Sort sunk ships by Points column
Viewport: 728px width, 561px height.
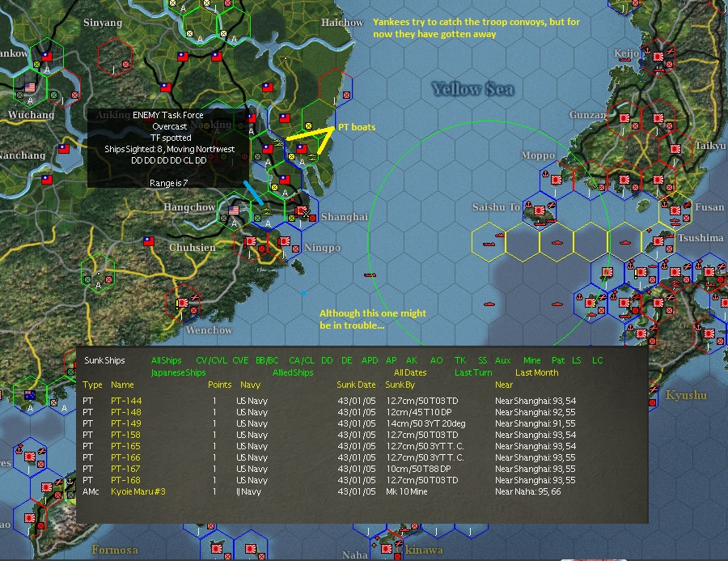pyautogui.click(x=219, y=385)
